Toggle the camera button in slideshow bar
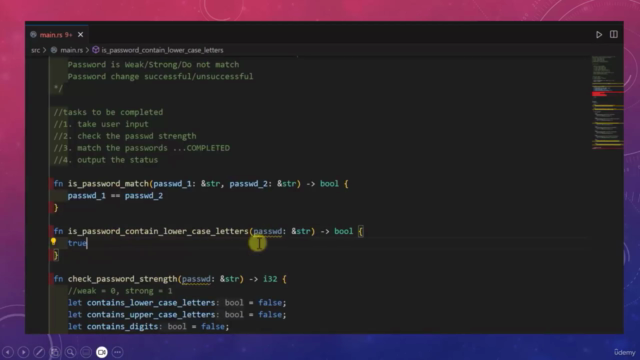The height and width of the screenshot is (360, 640). 102,352
